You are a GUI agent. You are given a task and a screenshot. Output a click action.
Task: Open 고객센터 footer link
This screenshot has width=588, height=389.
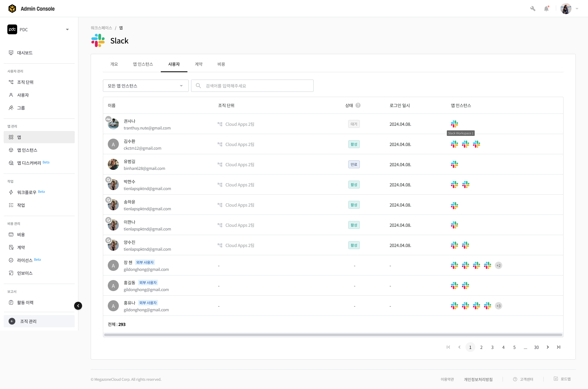tap(523, 379)
